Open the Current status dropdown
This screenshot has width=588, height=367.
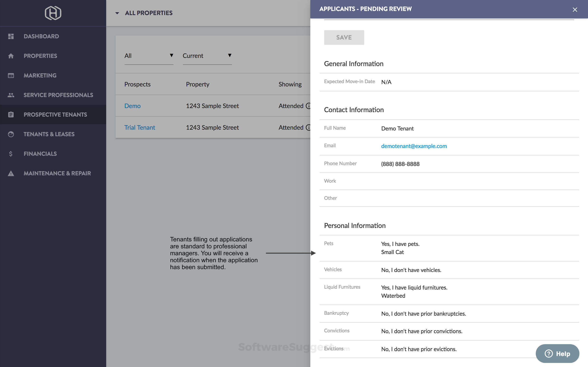tap(207, 56)
